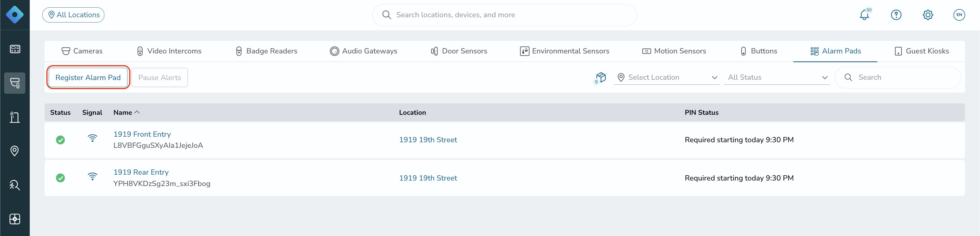This screenshot has width=980, height=236.
Task: Click the Signal column header
Action: click(x=92, y=112)
